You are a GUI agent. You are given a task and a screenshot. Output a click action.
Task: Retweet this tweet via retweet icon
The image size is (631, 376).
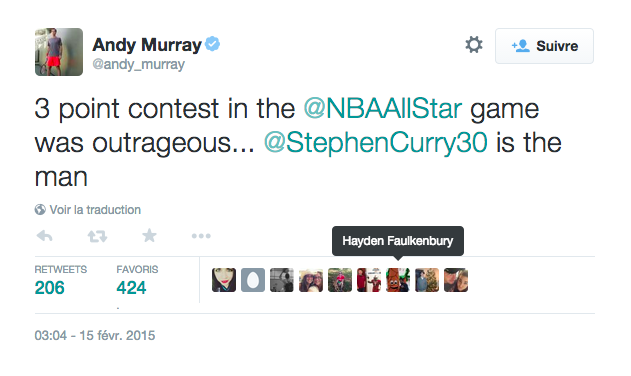(97, 236)
